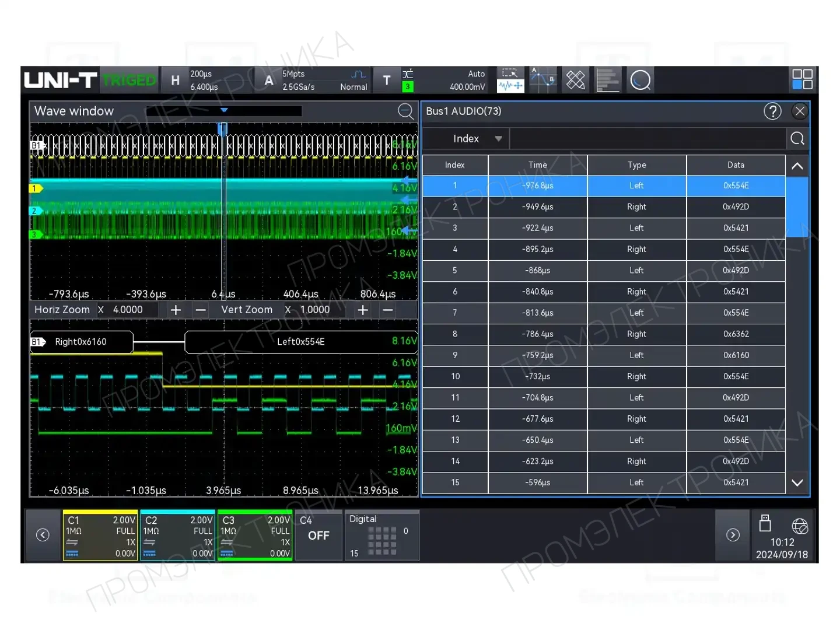This screenshot has height=630, width=840.
Task: Increase Vert Zoom with plus button
Action: pyautogui.click(x=363, y=310)
